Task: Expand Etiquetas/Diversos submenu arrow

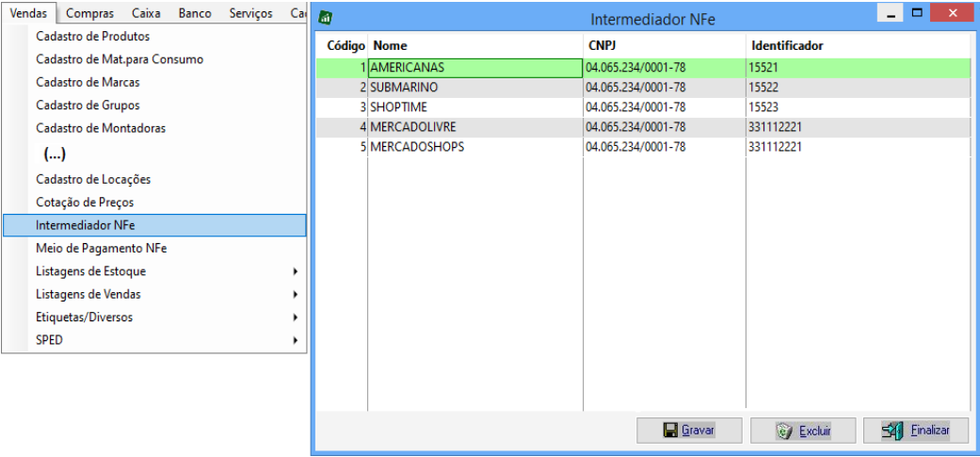Action: coord(295,318)
